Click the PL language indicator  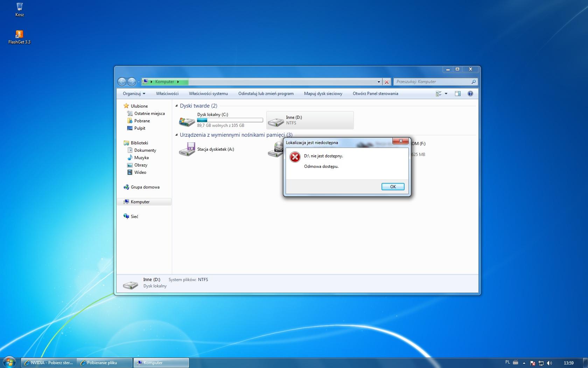pos(507,362)
